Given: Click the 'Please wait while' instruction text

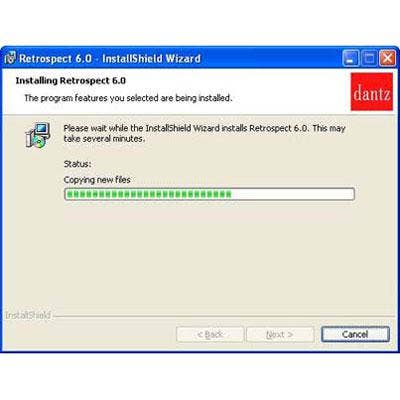Looking at the screenshot, I should pos(204,128).
